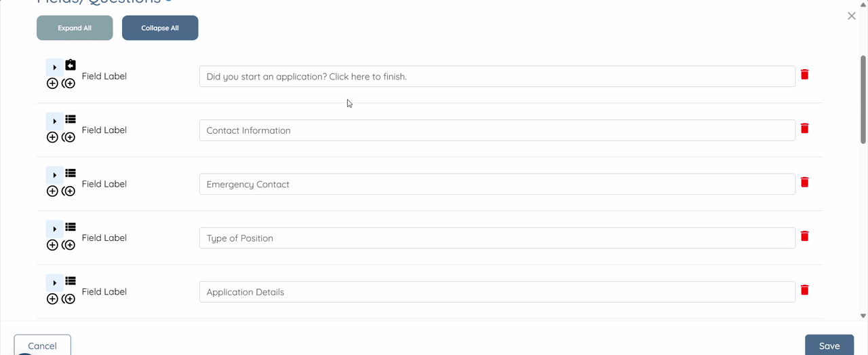This screenshot has height=355, width=868.
Task: Click the Collapse All button
Action: click(160, 28)
